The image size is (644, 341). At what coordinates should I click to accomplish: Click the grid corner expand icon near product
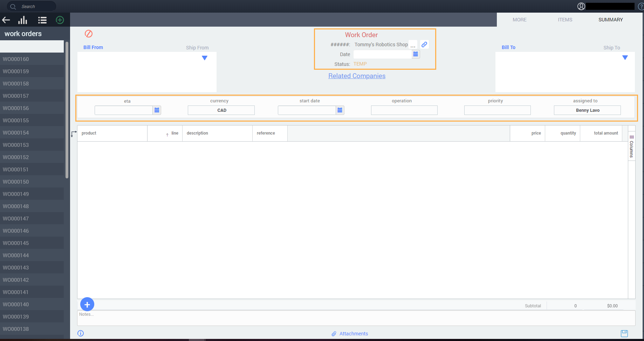point(74,134)
